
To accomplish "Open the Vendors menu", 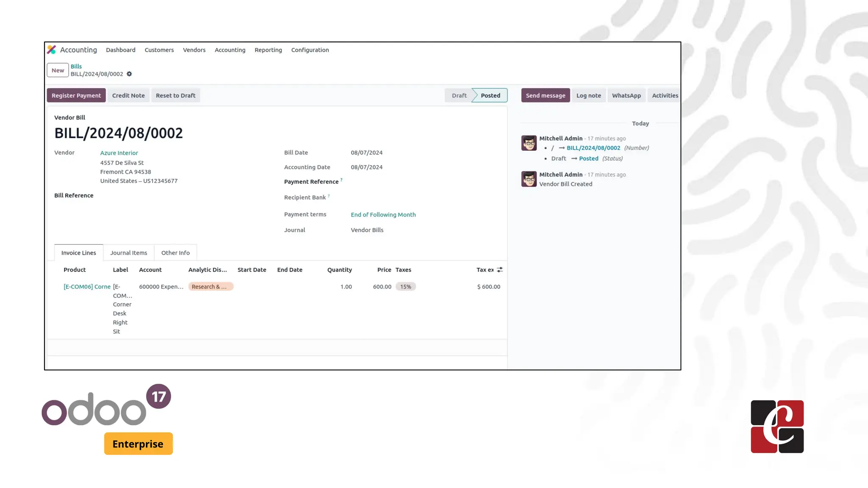I will [194, 50].
